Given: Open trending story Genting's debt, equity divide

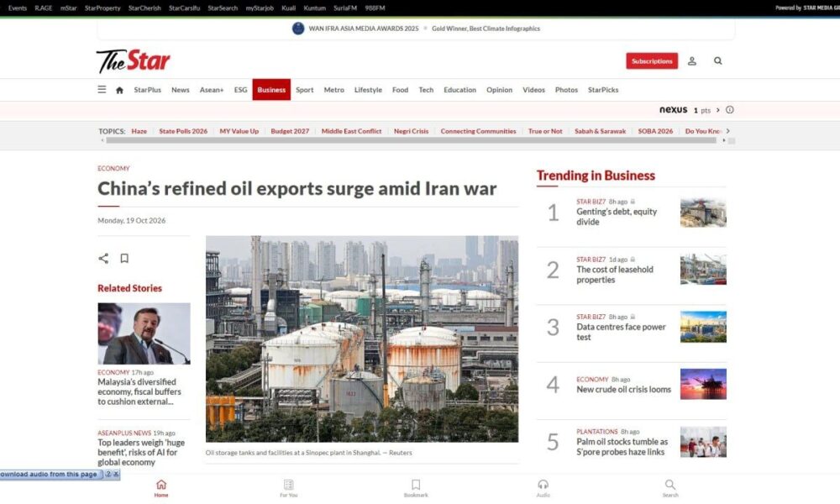Looking at the screenshot, I should [617, 217].
